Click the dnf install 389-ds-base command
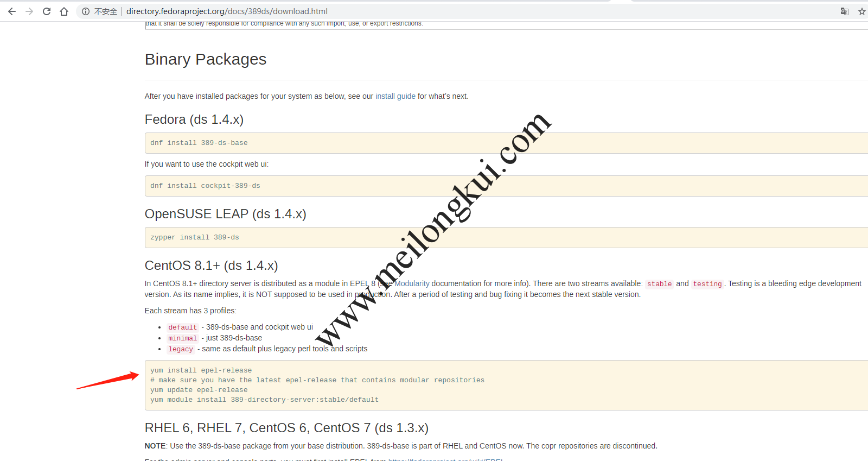This screenshot has height=461, width=868. (x=199, y=143)
